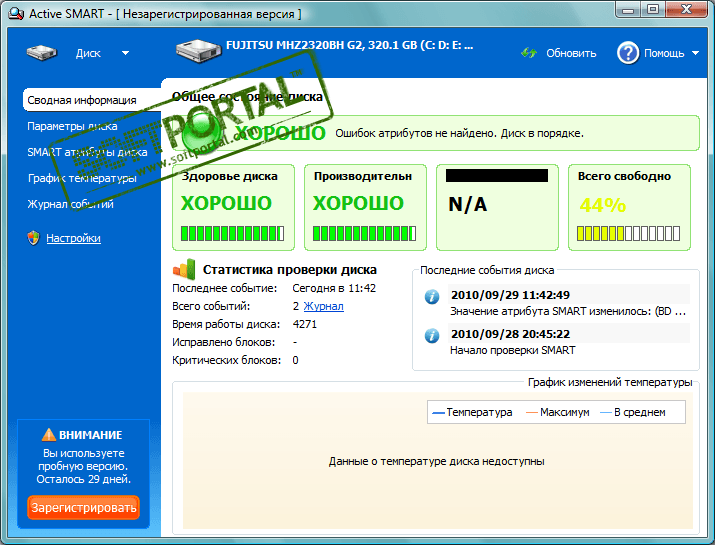Click the 44% free space value
Image resolution: width=715 pixels, height=545 pixels.
pos(602,205)
